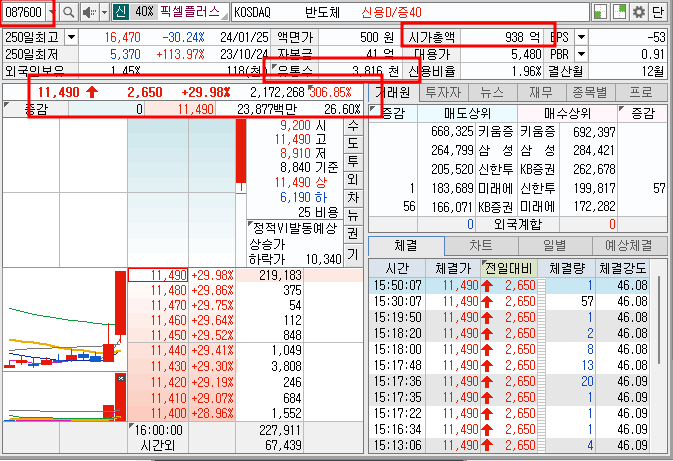Click the 전일대비 column header

tap(509, 269)
